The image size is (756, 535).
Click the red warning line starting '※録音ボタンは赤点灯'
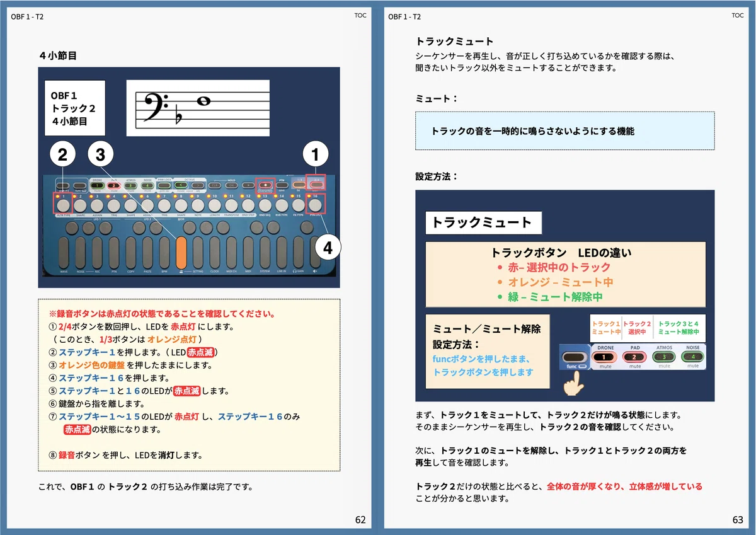point(162,314)
